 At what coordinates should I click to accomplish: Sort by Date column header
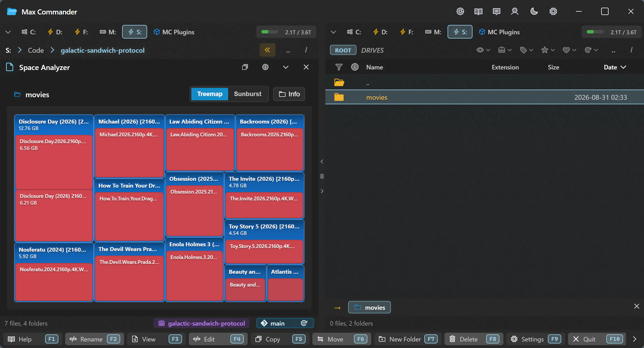615,67
